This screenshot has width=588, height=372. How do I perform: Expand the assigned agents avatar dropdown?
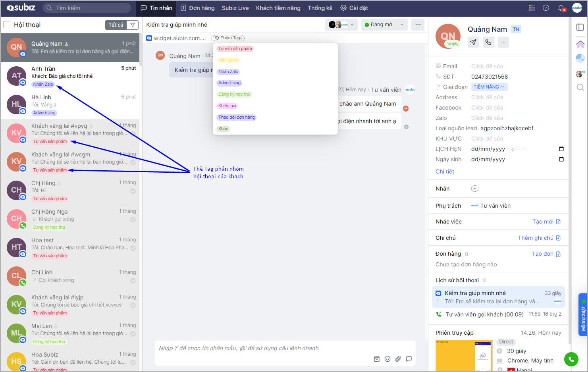(x=341, y=25)
